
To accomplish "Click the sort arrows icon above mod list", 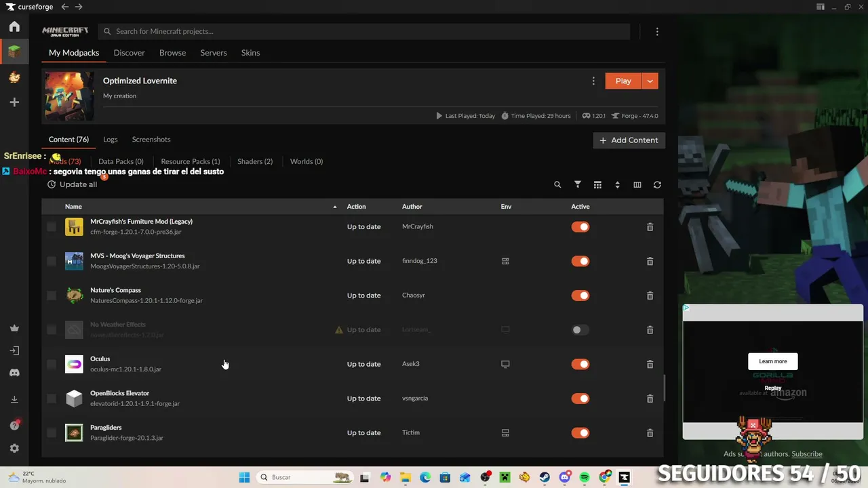I will pyautogui.click(x=617, y=184).
